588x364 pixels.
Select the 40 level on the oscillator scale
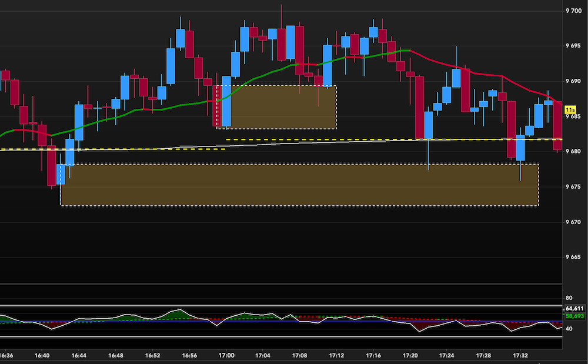tap(569, 329)
